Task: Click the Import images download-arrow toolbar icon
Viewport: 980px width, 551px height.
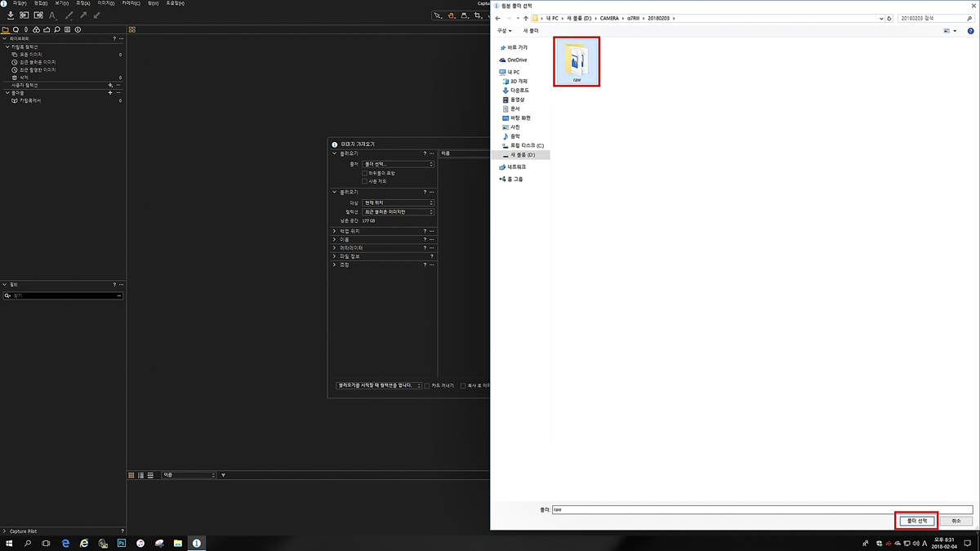Action: [x=11, y=16]
